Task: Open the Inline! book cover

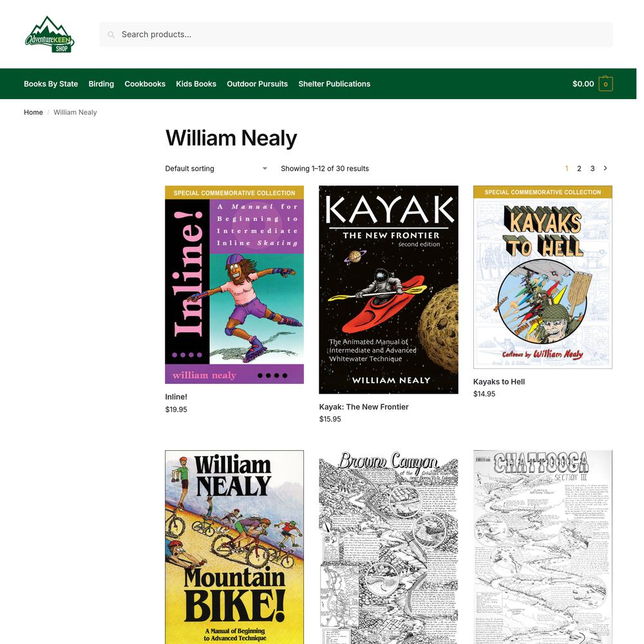Action: [x=234, y=285]
